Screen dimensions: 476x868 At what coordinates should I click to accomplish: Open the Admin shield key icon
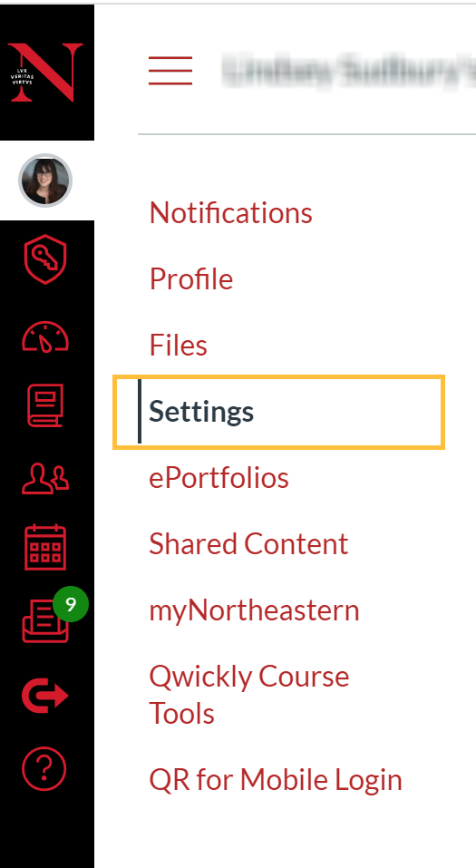click(45, 259)
